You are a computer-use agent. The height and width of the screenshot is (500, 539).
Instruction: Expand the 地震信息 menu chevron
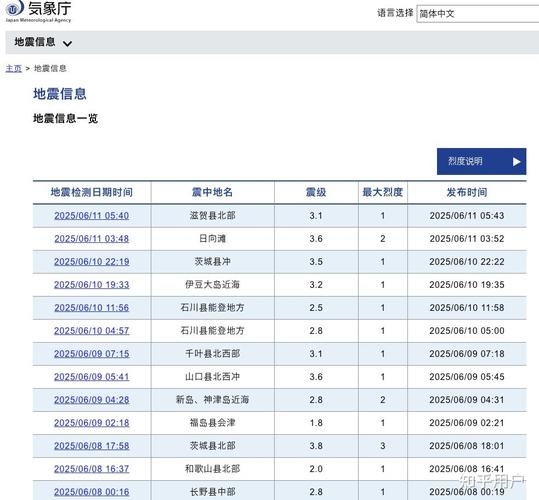(67, 43)
